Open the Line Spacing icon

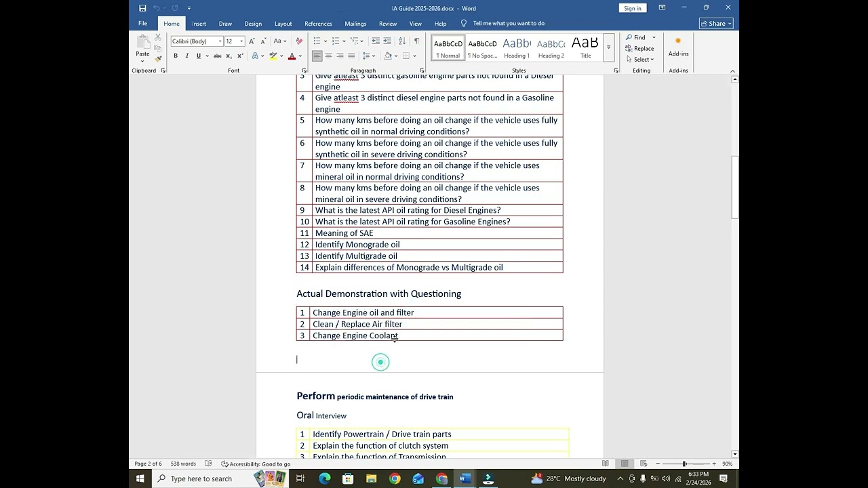366,56
